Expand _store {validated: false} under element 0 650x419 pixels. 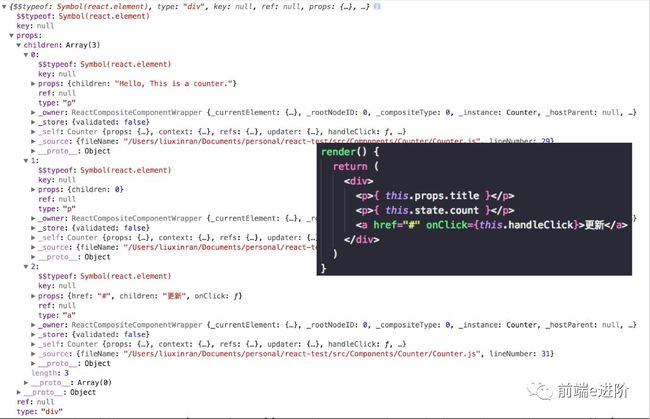[33, 122]
